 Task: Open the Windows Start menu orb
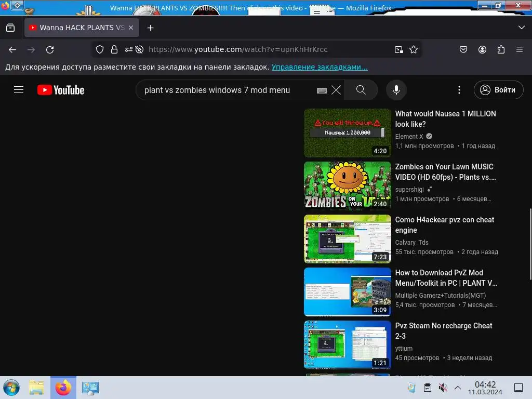[x=11, y=388]
